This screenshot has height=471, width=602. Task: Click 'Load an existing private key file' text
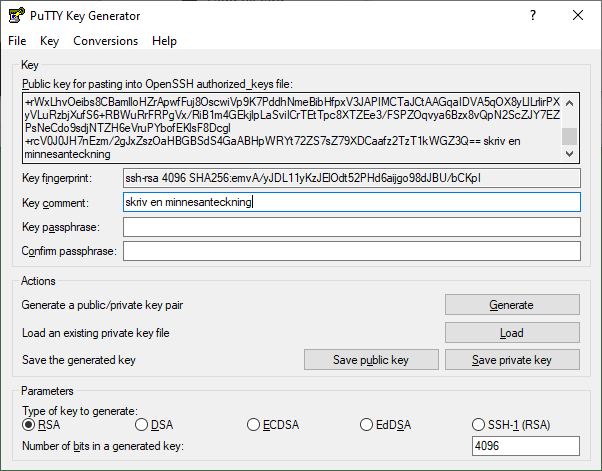click(96, 333)
